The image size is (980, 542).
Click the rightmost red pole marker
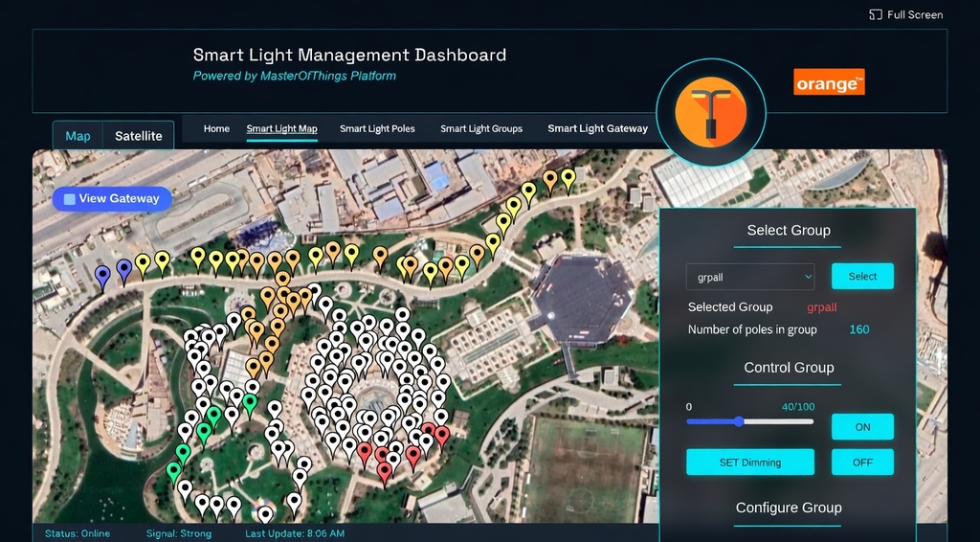click(x=441, y=435)
